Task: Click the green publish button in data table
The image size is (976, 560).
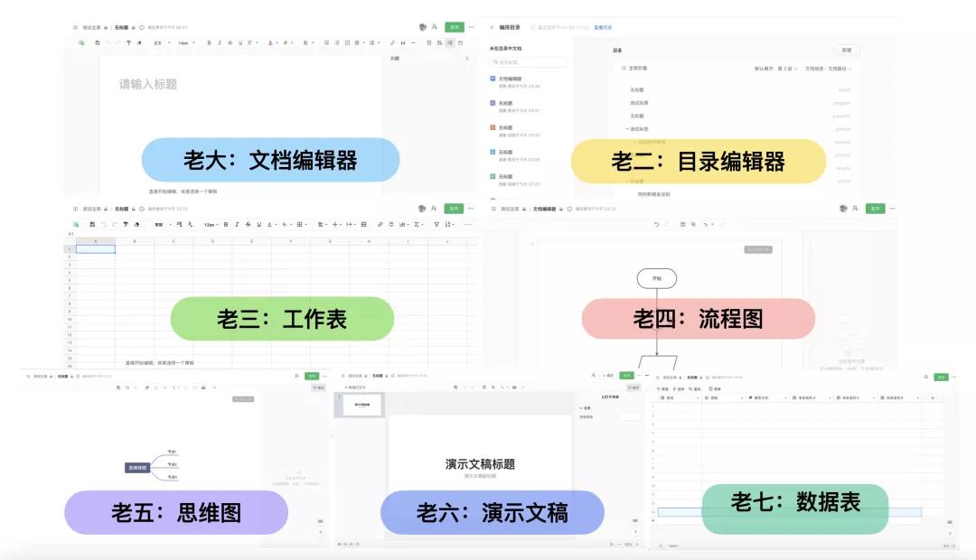Action: point(941,377)
